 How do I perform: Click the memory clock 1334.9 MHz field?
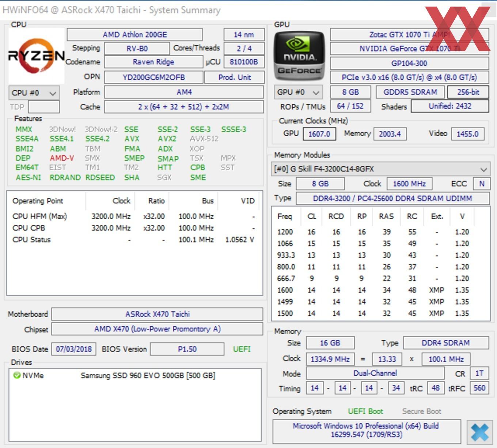coord(330,359)
